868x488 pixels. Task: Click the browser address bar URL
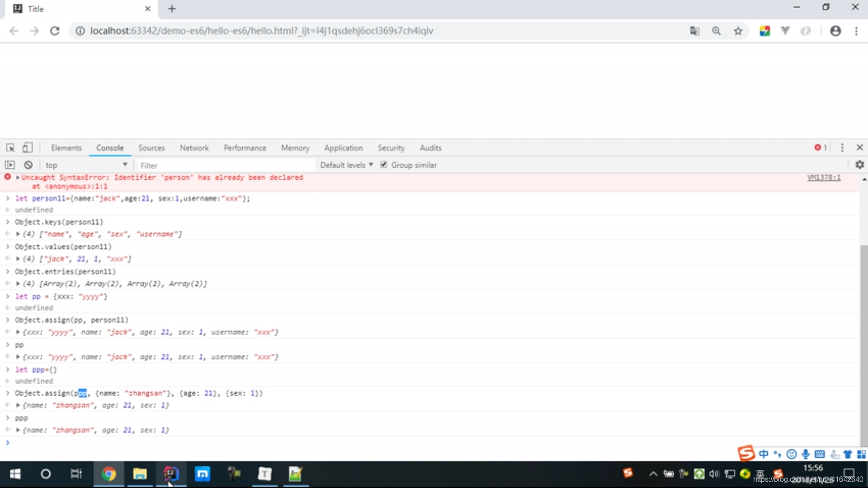click(x=262, y=31)
